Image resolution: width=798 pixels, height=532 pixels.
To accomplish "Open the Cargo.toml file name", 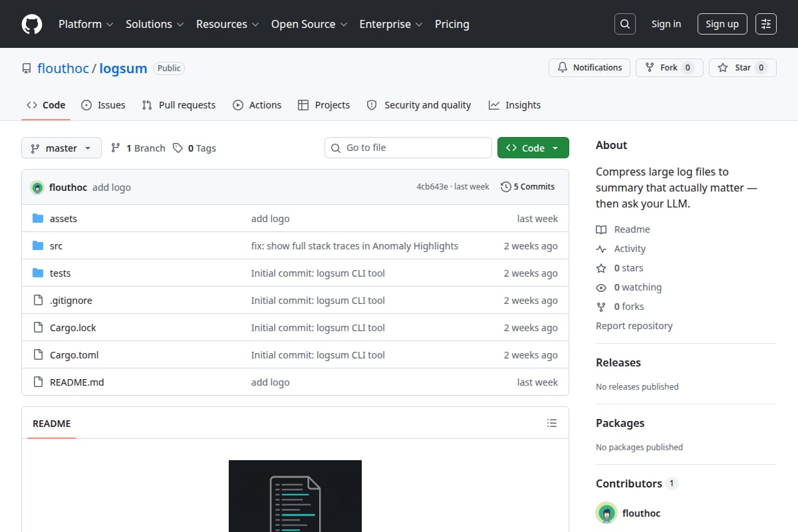I will pos(74,355).
